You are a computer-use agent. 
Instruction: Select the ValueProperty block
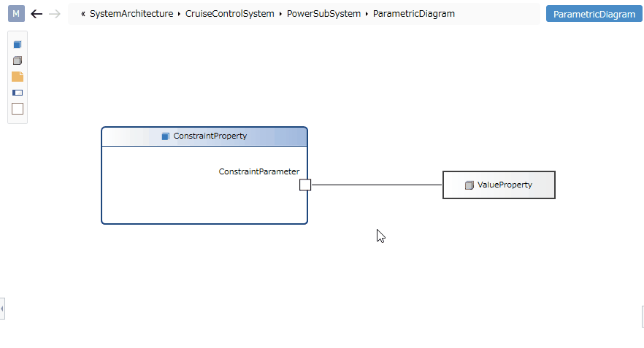499,185
